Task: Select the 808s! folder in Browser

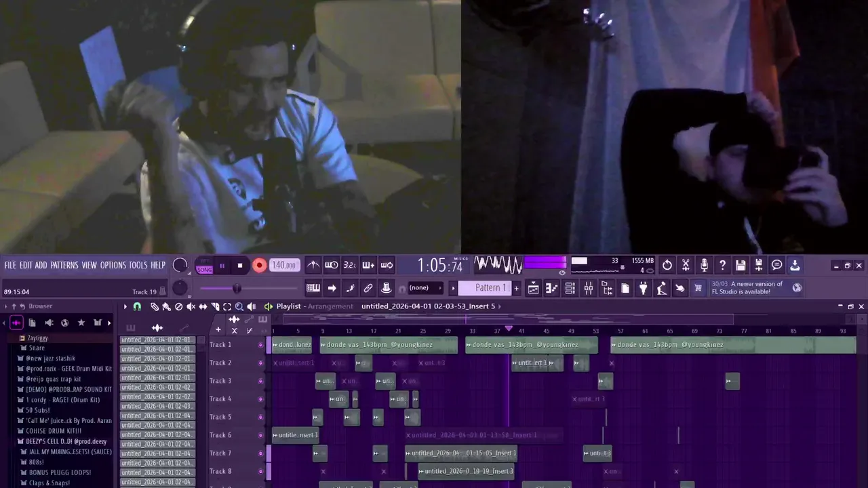Action: tap(37, 462)
